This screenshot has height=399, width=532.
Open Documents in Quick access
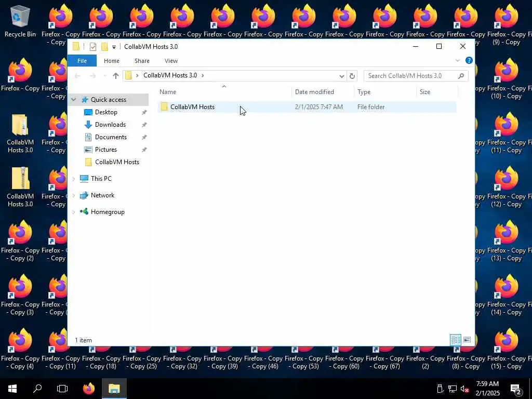[x=111, y=137]
